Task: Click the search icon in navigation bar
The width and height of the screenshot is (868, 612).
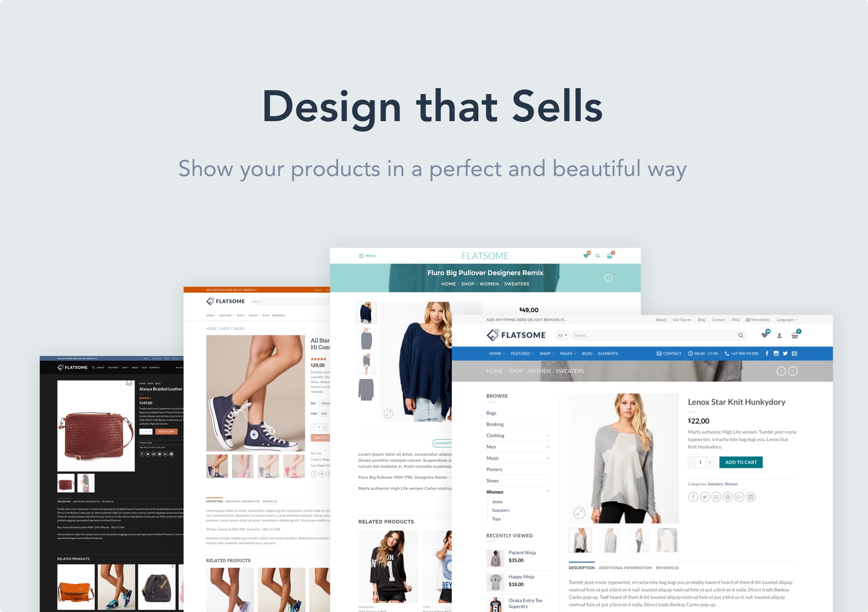Action: pyautogui.click(x=740, y=335)
